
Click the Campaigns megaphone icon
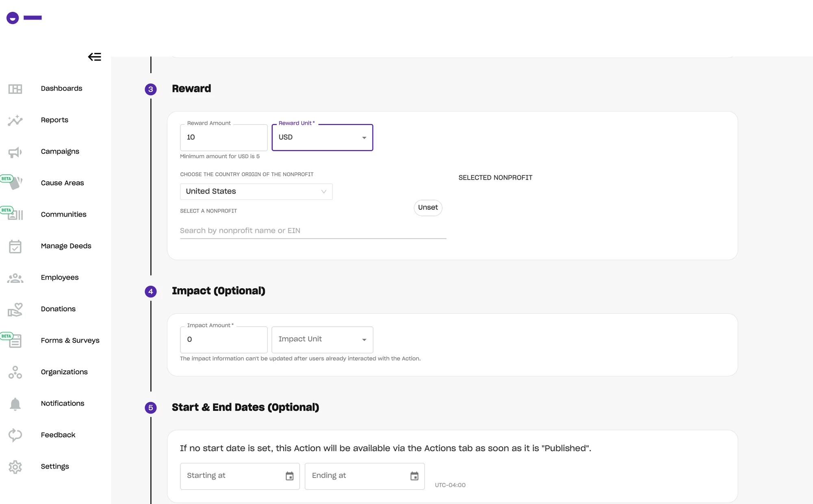[x=15, y=152]
